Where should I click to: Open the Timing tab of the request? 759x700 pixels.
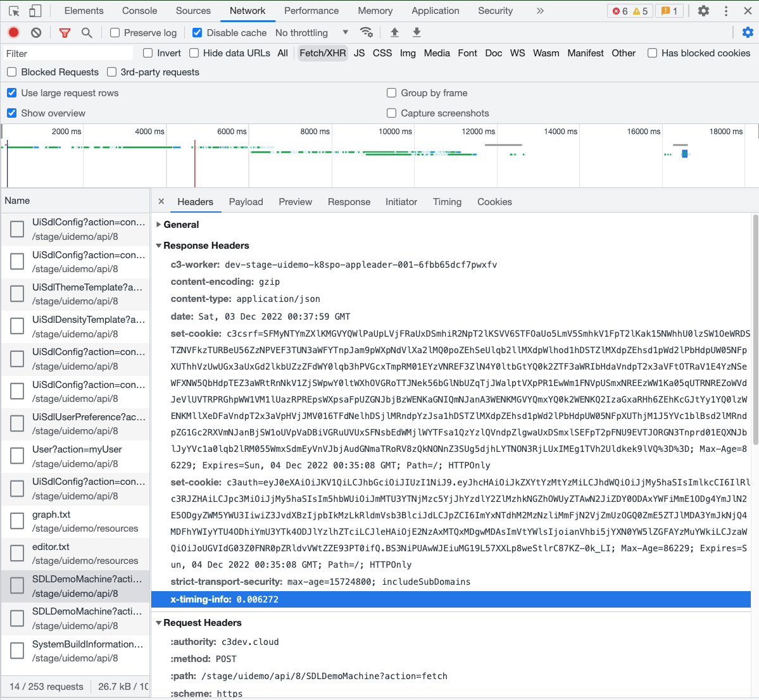(x=447, y=202)
